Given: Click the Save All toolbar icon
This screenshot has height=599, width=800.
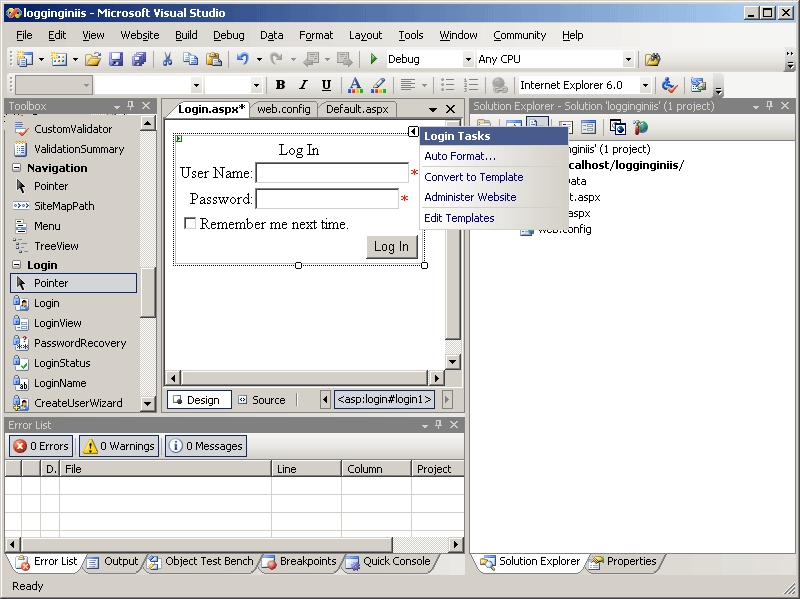Looking at the screenshot, I should (139, 60).
